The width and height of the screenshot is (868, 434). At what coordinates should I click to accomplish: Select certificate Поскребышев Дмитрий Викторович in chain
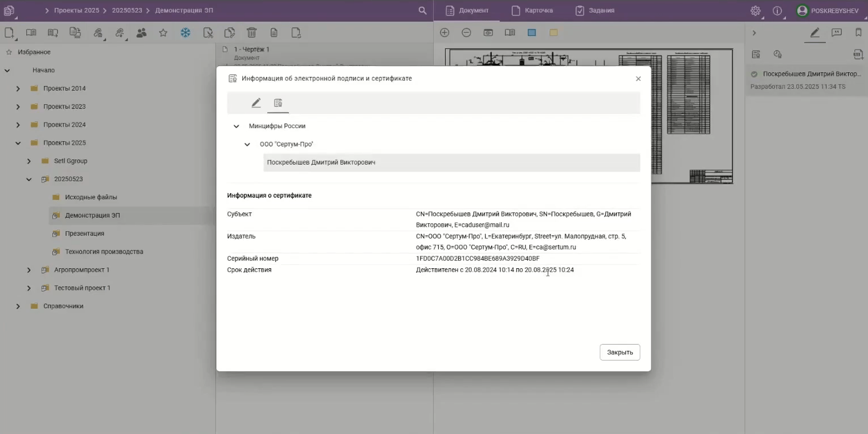click(321, 163)
